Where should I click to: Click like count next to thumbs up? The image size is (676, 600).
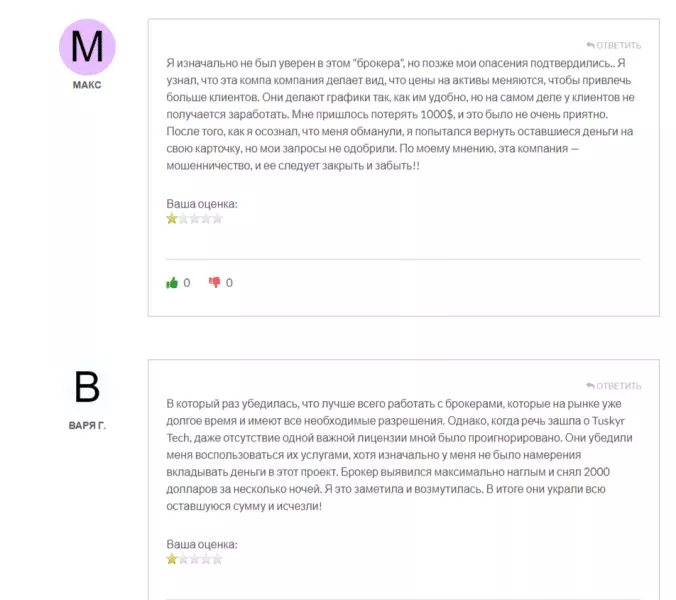tap(187, 283)
